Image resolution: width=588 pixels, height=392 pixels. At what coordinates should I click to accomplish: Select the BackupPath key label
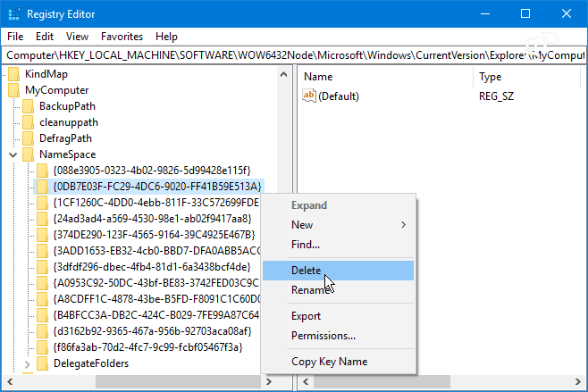pyautogui.click(x=68, y=106)
